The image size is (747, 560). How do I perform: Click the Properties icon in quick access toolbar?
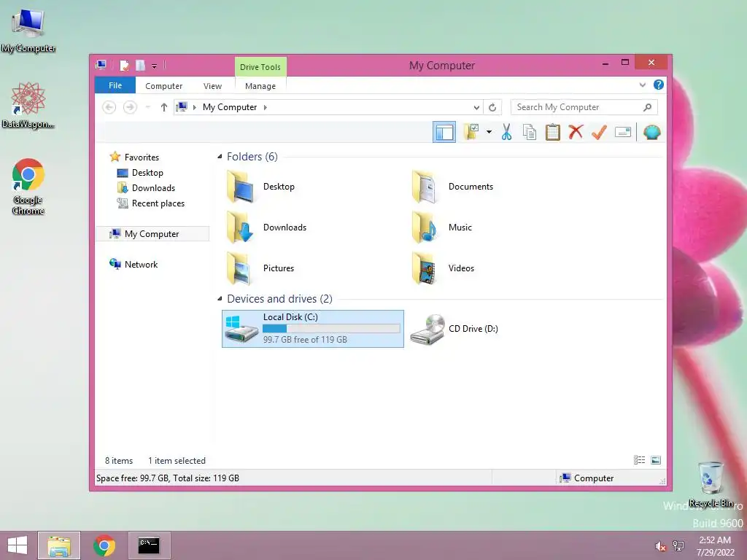(x=124, y=65)
